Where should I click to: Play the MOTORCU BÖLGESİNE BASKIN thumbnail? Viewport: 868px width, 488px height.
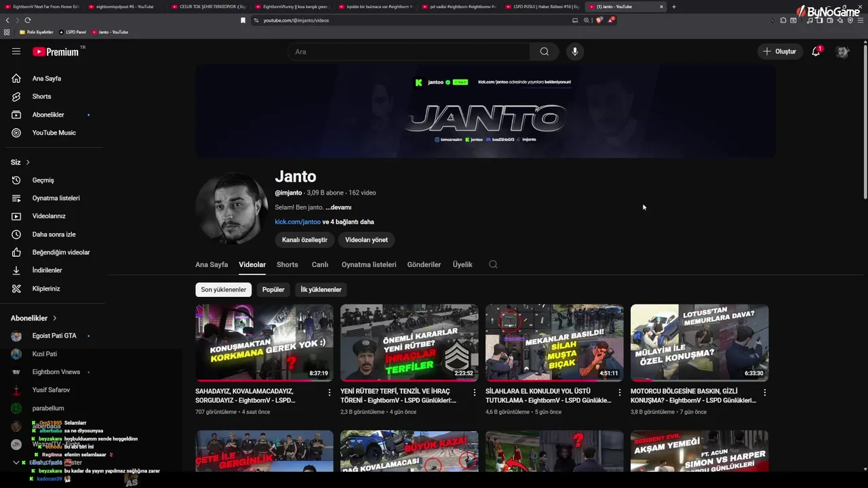tap(699, 342)
